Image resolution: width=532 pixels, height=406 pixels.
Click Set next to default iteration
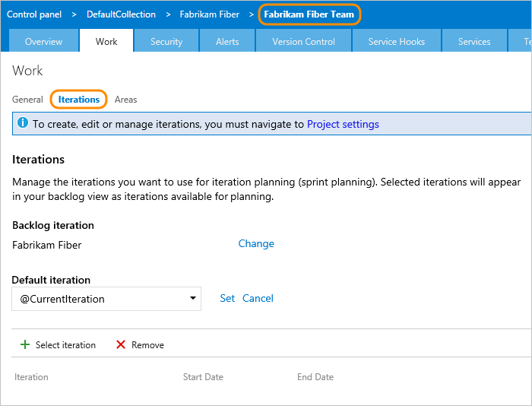click(x=227, y=299)
